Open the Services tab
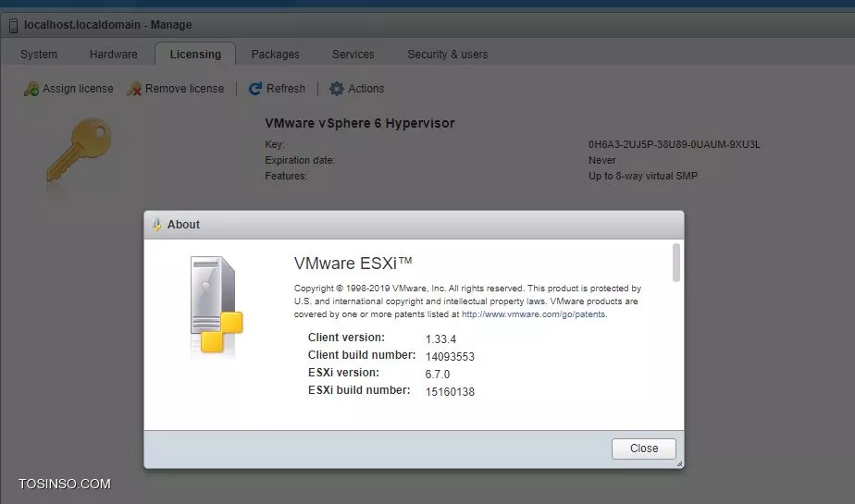Screen dimensions: 855x504 coord(353,55)
